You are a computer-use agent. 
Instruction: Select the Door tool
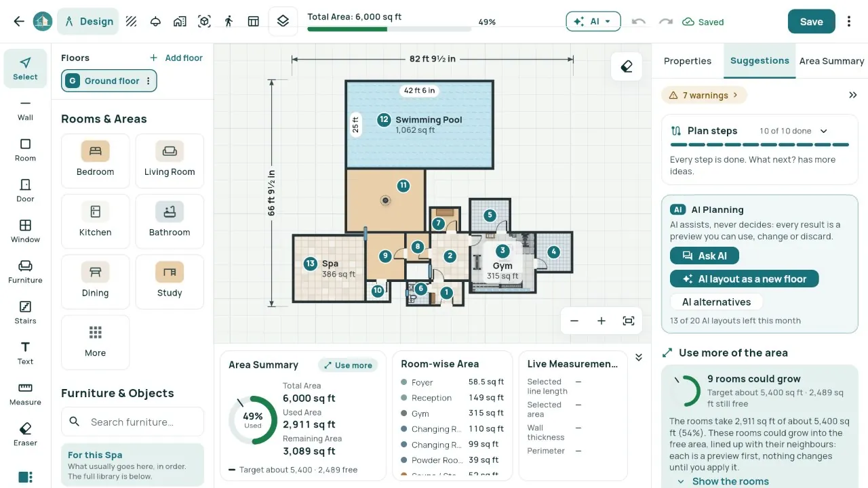pyautogui.click(x=25, y=190)
